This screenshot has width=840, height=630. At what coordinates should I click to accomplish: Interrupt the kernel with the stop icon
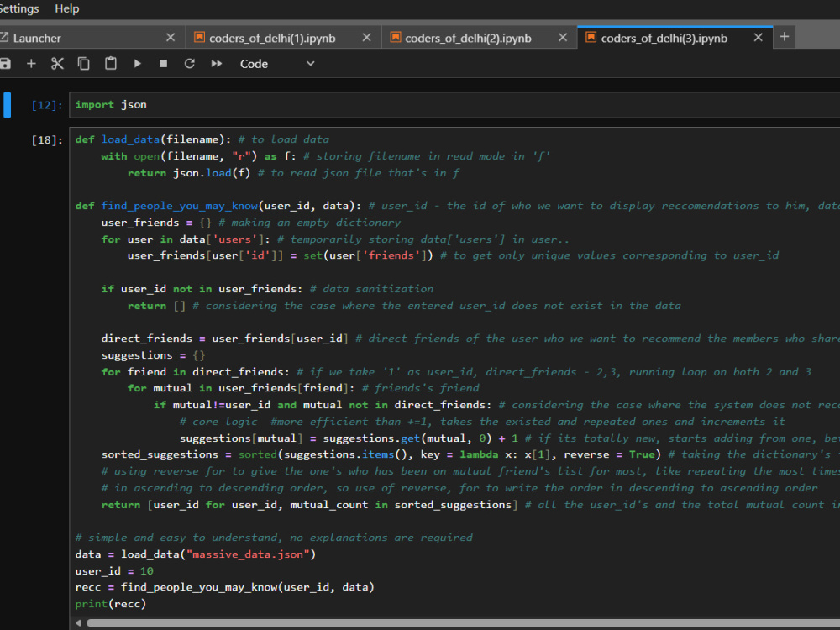[x=164, y=64]
